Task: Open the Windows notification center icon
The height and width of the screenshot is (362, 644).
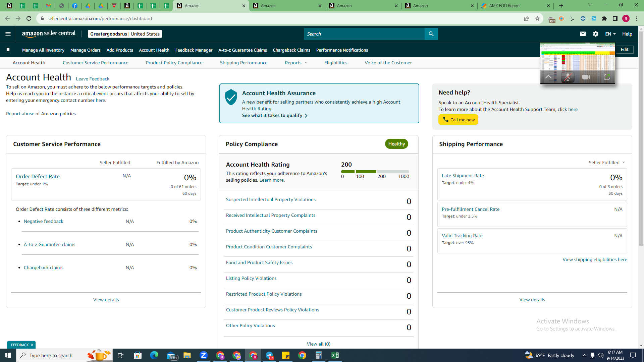Action: (633, 355)
